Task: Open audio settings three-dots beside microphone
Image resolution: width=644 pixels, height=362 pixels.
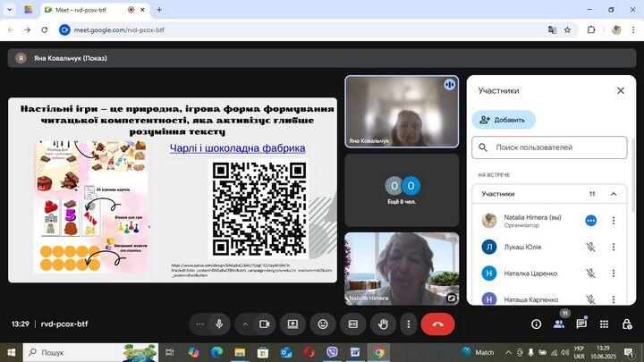Action: 199,324
